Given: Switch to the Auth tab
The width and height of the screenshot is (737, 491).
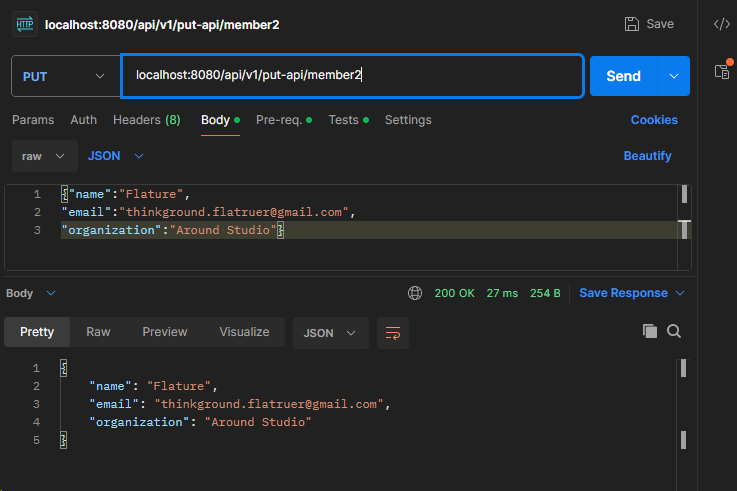Looking at the screenshot, I should [84, 120].
